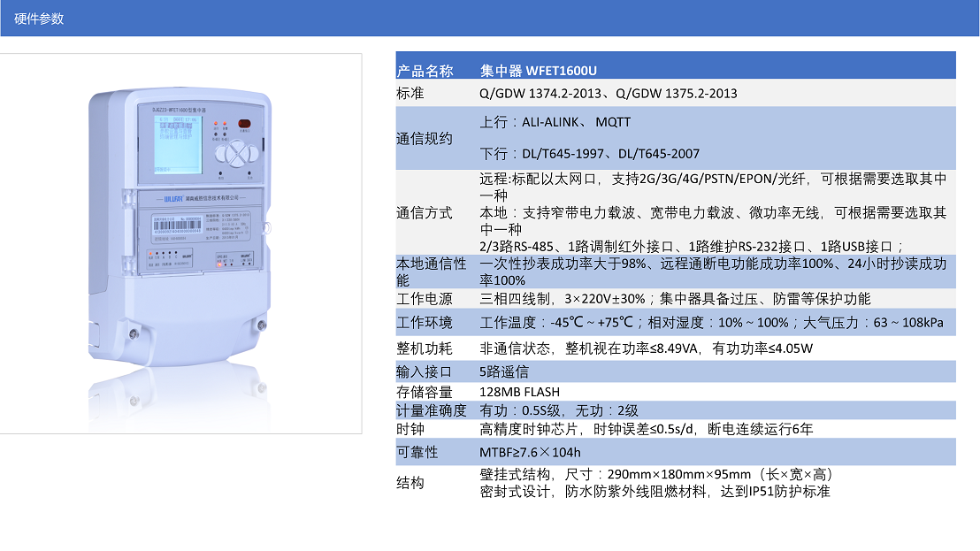Image resolution: width=980 pixels, height=551 pixels.
Task: Click the 可靠性 row label
Action: (417, 452)
